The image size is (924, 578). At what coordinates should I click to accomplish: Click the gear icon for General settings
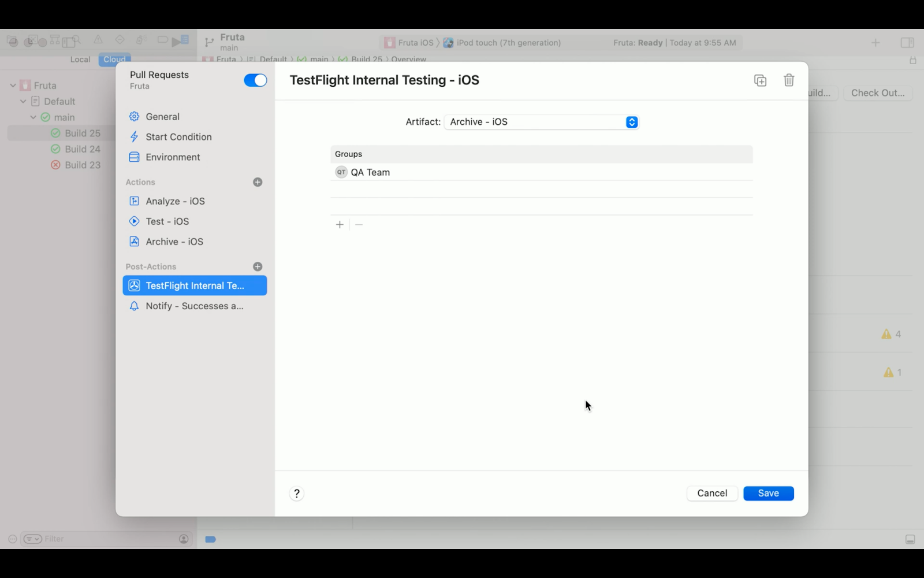tap(134, 117)
